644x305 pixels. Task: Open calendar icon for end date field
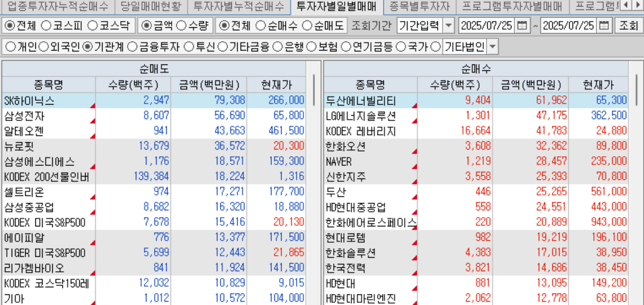click(604, 26)
